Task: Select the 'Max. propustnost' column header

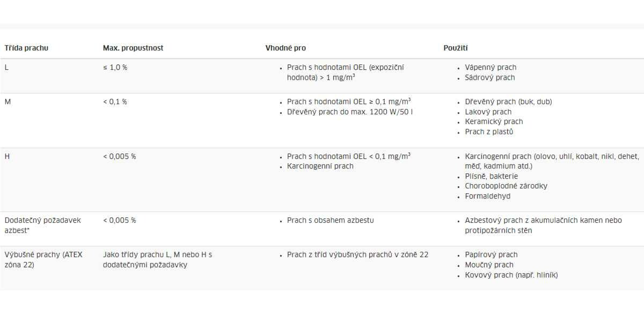Action: [x=133, y=48]
